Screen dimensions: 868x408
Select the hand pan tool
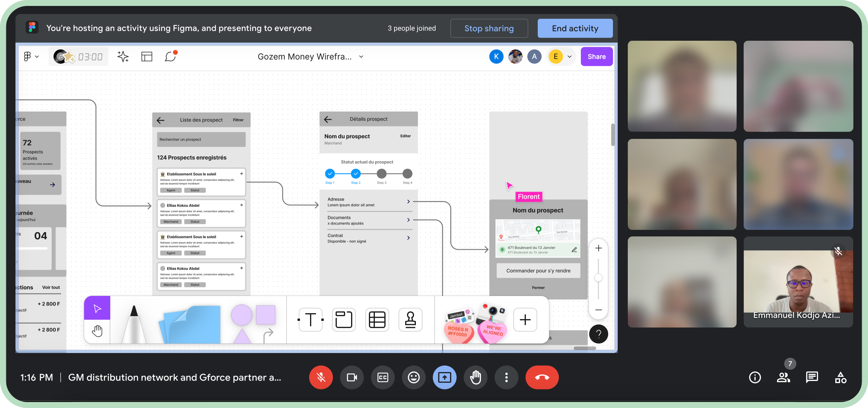97,331
